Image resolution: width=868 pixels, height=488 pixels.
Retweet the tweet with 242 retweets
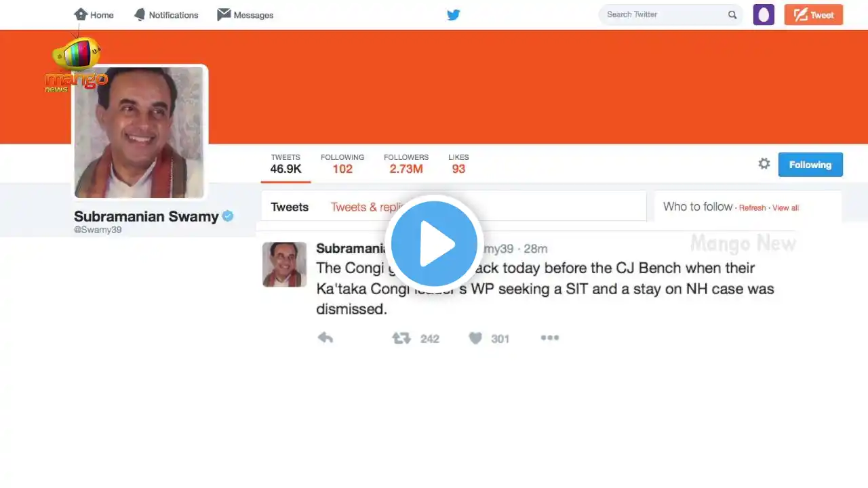(x=401, y=338)
